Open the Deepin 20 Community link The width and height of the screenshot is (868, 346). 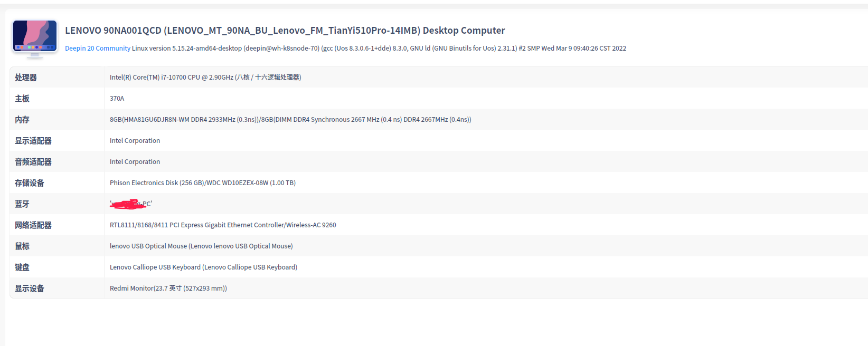pos(98,49)
